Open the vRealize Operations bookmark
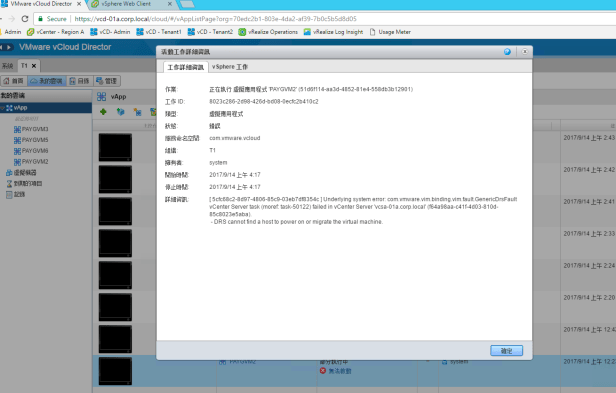The width and height of the screenshot is (616, 393). (268, 32)
